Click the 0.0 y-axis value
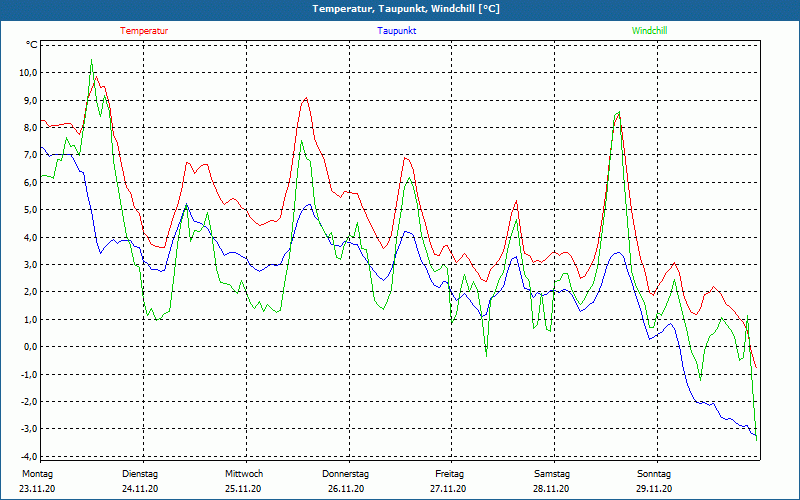This screenshot has height=500, width=800. pos(29,347)
